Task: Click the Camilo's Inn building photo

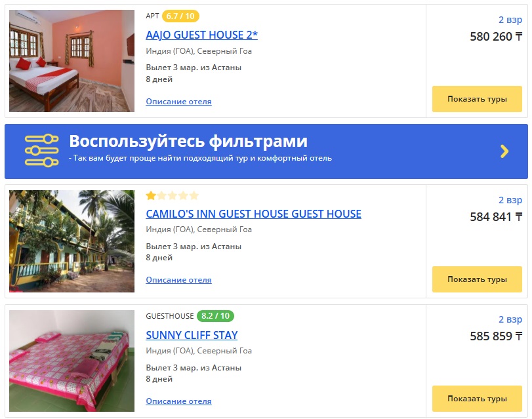Action: click(x=72, y=241)
